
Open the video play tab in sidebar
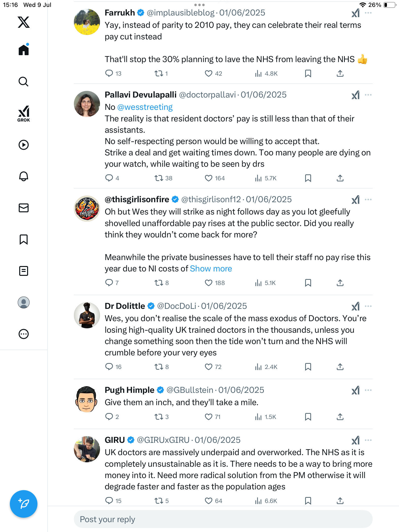[24, 145]
